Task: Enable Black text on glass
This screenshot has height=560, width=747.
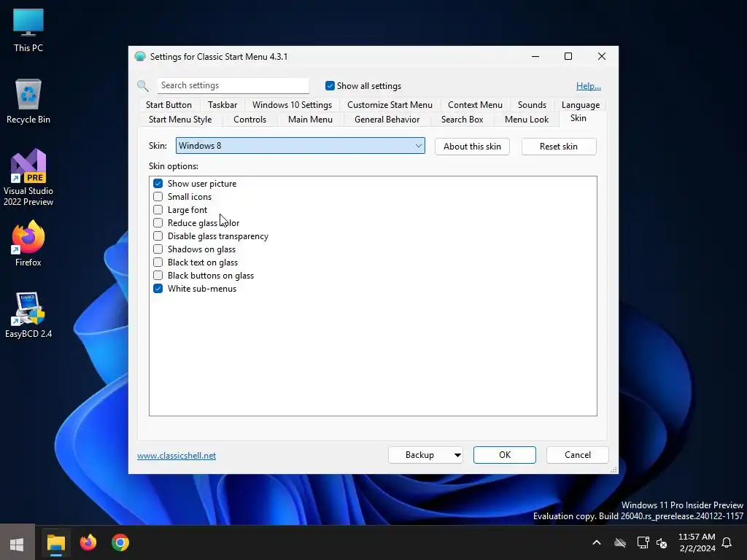Action: point(158,262)
